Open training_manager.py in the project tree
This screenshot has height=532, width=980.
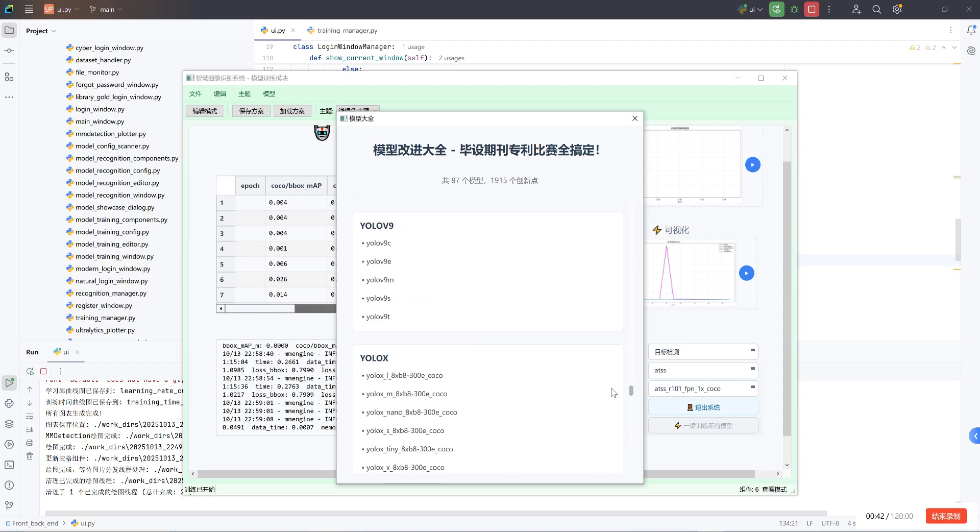(x=106, y=318)
